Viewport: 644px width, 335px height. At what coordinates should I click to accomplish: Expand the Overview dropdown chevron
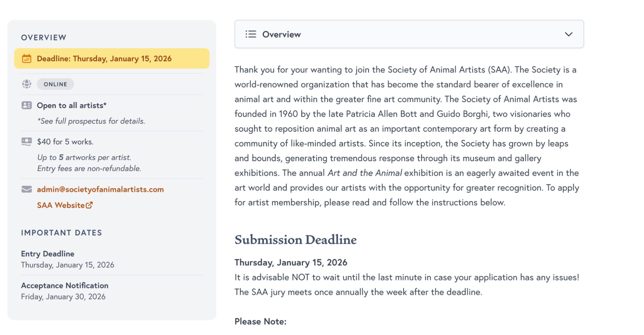pos(569,34)
